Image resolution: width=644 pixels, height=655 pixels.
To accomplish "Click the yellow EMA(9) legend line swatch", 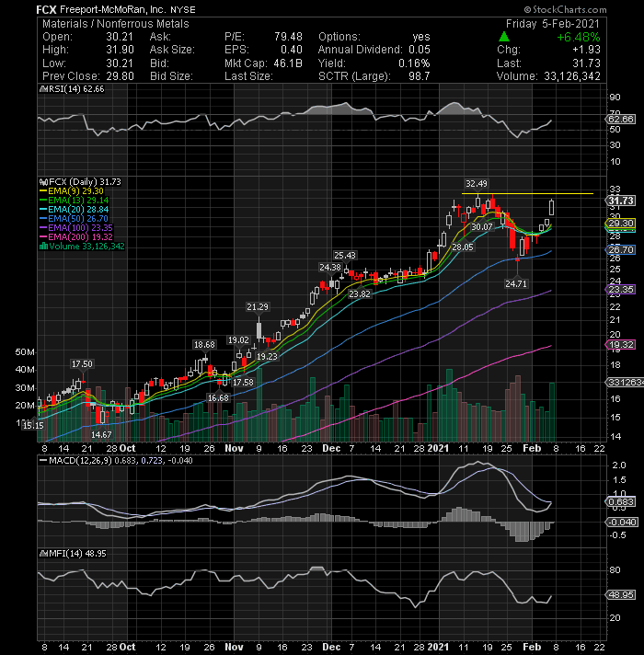I will pyautogui.click(x=43, y=191).
